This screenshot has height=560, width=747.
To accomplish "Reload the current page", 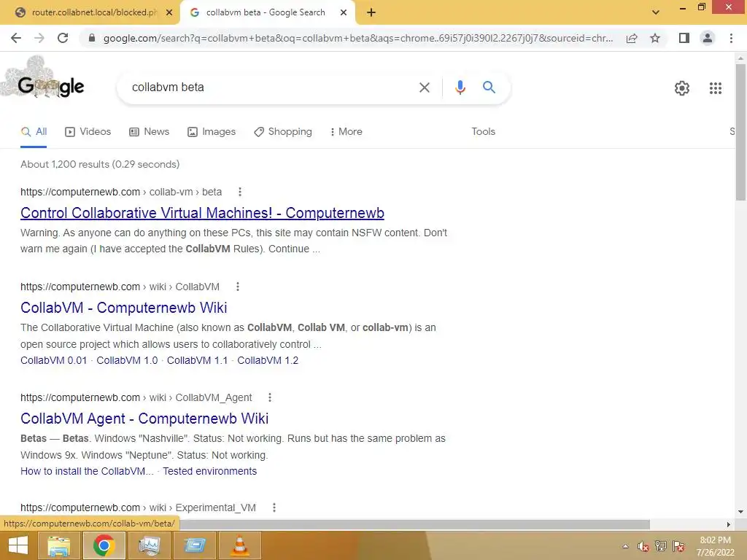I will pos(63,38).
